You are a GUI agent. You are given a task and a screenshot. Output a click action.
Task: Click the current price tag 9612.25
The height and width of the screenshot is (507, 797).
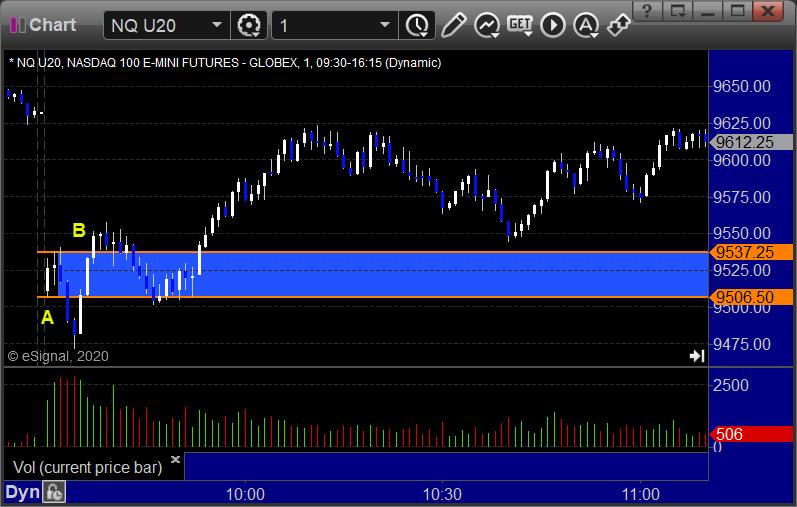[751, 142]
